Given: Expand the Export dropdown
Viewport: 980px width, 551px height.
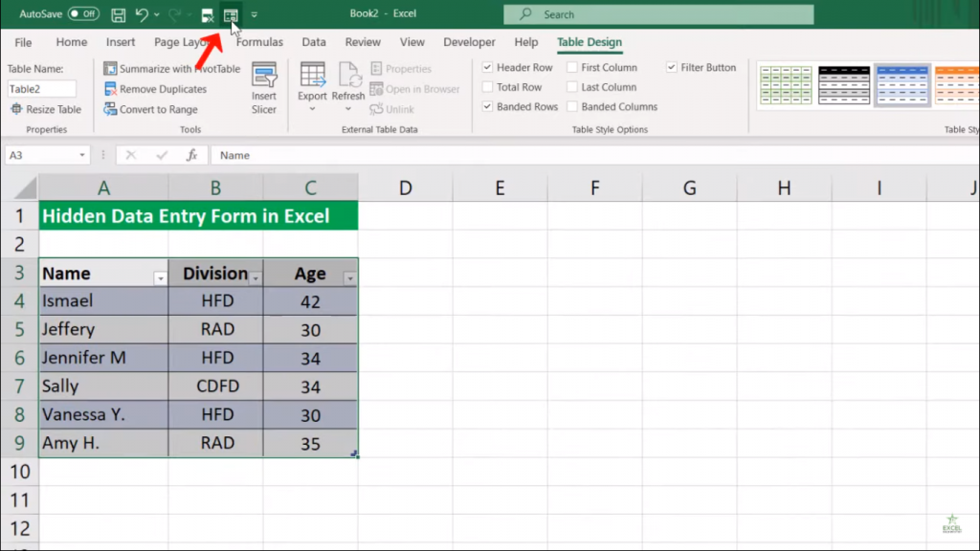Looking at the screenshot, I should pyautogui.click(x=312, y=109).
